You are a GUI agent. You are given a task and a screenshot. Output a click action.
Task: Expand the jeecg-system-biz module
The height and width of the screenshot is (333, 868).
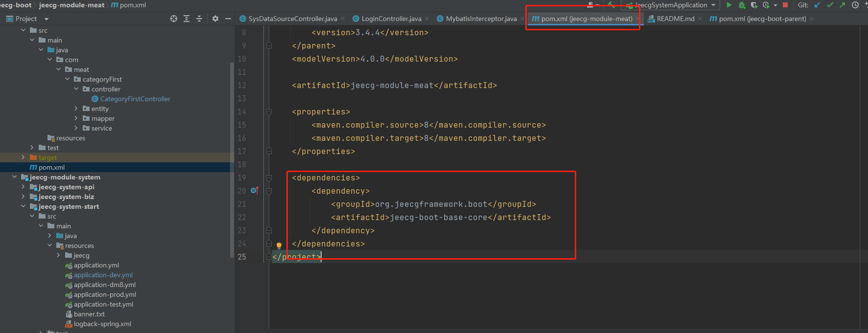(23, 197)
